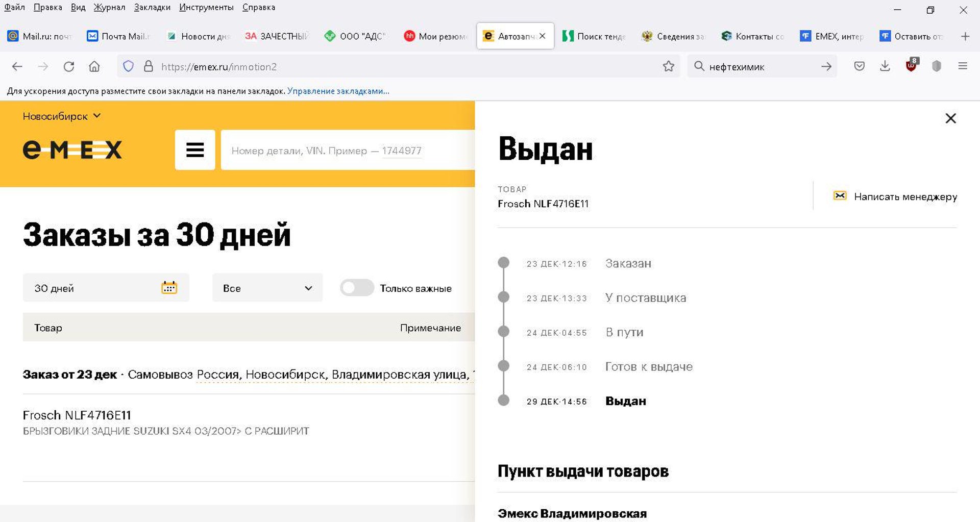Click the Заказан timeline marker

pos(503,263)
